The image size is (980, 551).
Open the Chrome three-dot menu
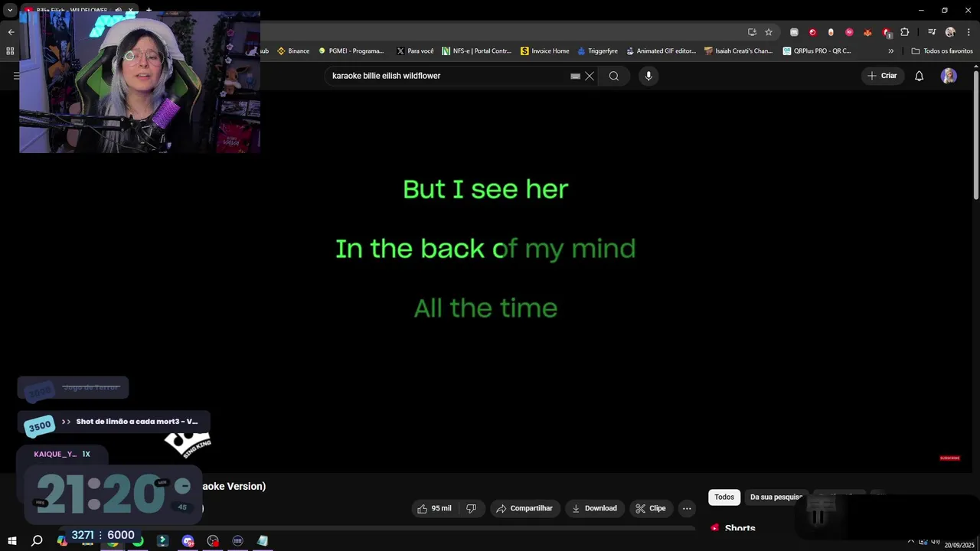click(x=969, y=32)
